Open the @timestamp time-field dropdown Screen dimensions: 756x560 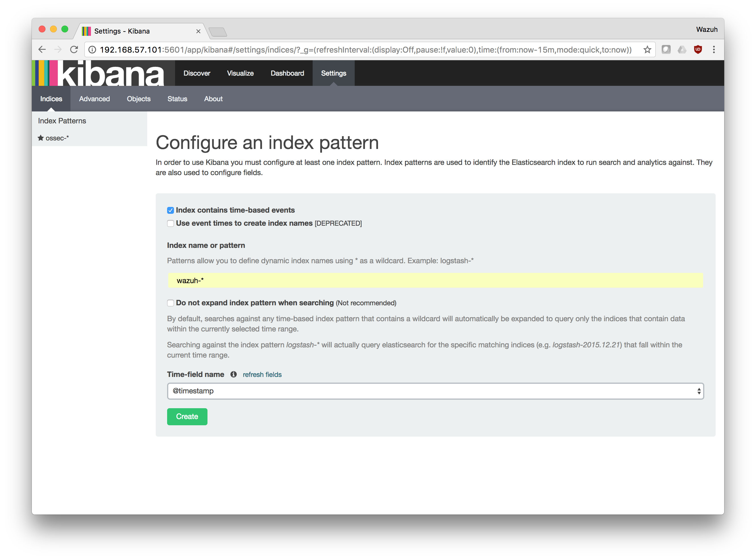pyautogui.click(x=435, y=391)
